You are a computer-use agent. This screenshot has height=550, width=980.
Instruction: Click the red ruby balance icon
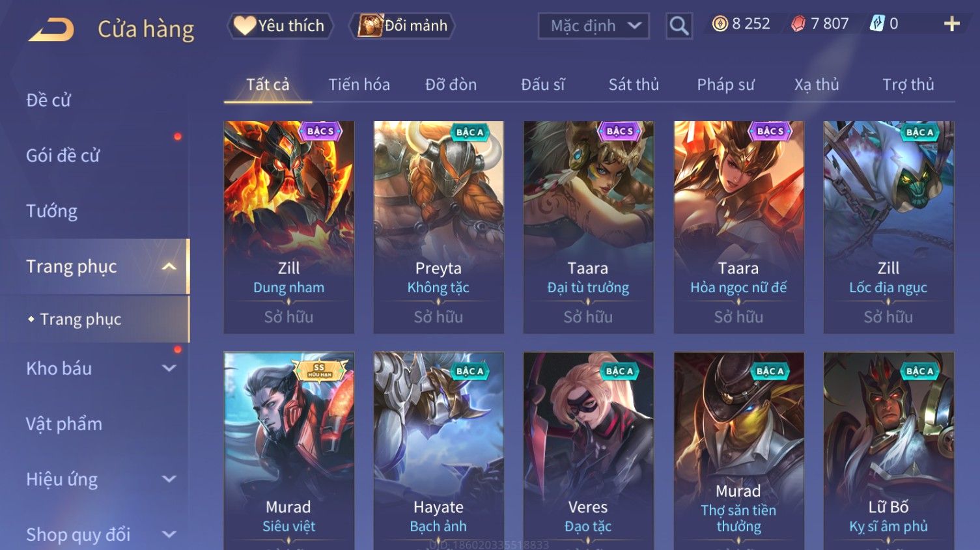click(x=798, y=24)
